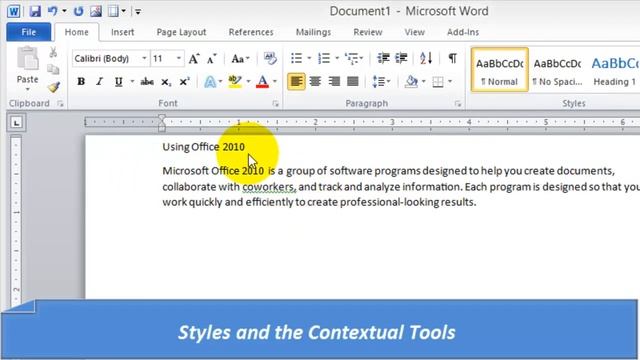Click the heading text 'Using Office 2010'
The height and width of the screenshot is (360, 640).
pyautogui.click(x=204, y=147)
